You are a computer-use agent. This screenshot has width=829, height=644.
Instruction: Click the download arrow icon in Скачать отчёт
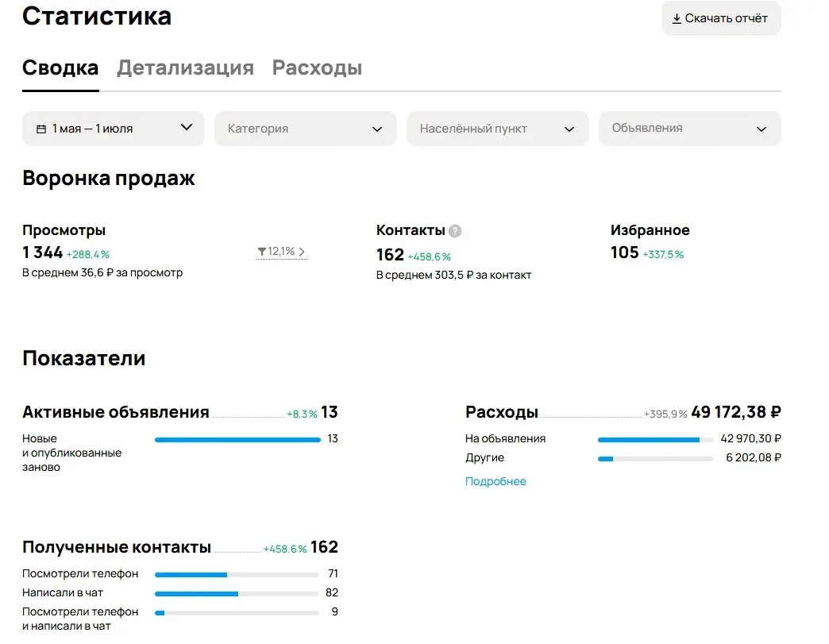click(677, 19)
